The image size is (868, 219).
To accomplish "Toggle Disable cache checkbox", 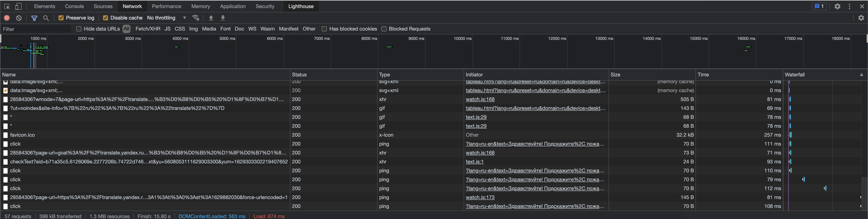I will tap(106, 18).
